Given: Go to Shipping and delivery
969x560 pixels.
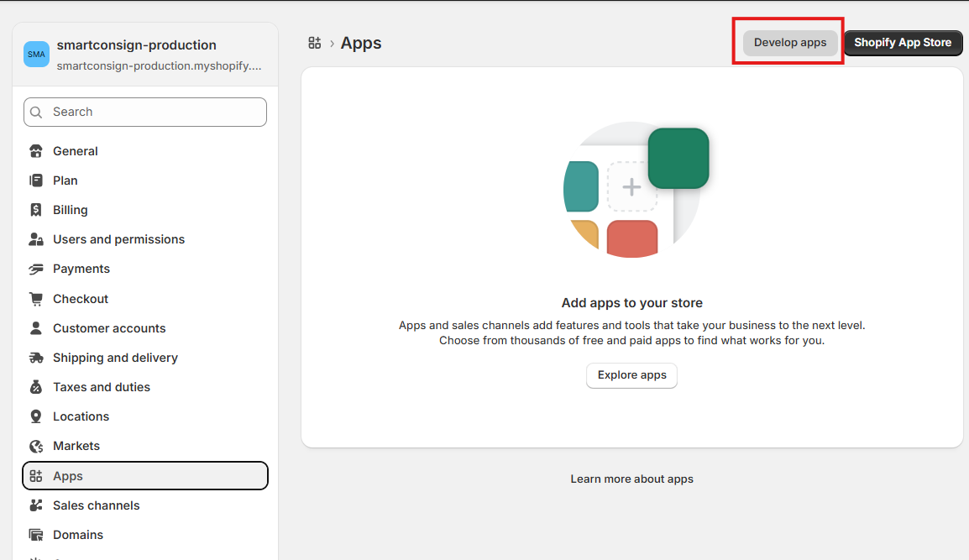Looking at the screenshot, I should 145,358.
